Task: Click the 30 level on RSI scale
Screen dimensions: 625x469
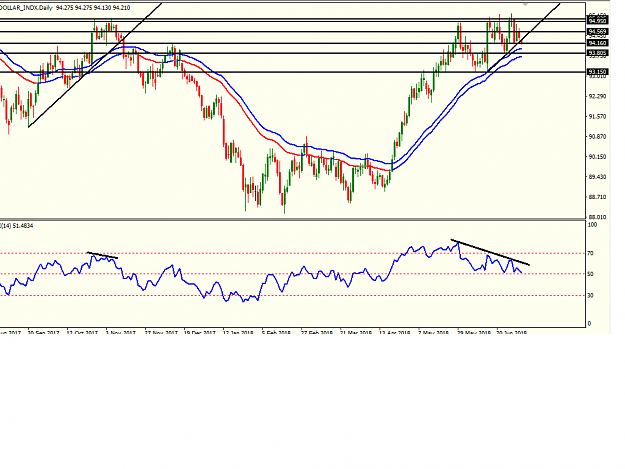Action: point(590,295)
